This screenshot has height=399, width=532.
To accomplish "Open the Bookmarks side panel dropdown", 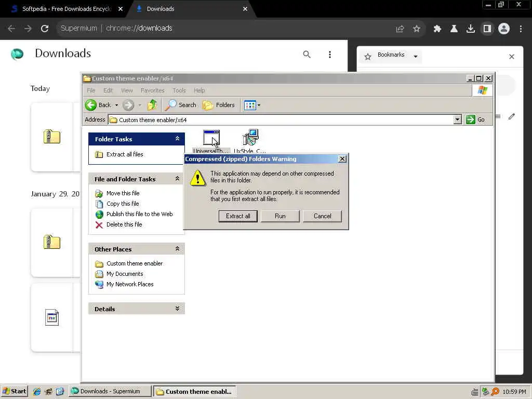I will (x=416, y=56).
